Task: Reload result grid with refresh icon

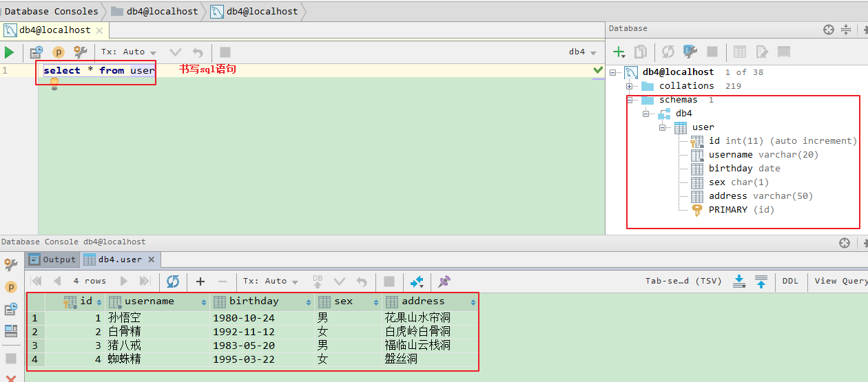Action: tap(173, 282)
